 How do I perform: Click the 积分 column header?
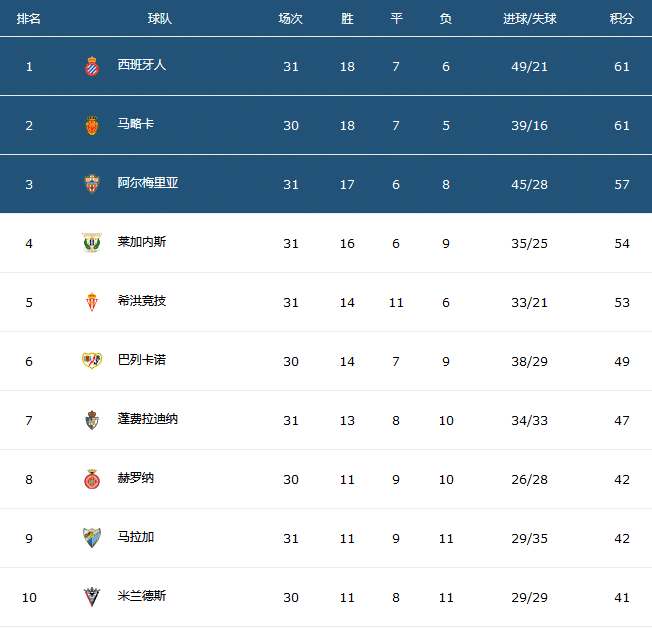coord(622,18)
